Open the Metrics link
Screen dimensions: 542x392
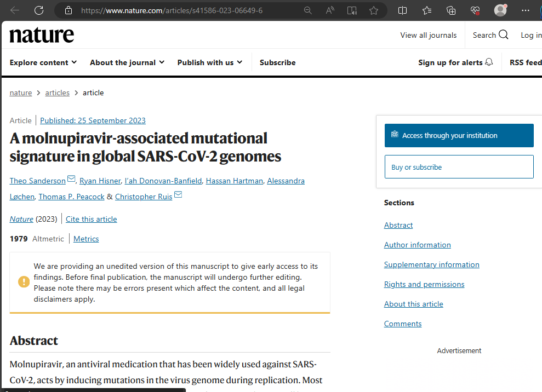point(86,239)
